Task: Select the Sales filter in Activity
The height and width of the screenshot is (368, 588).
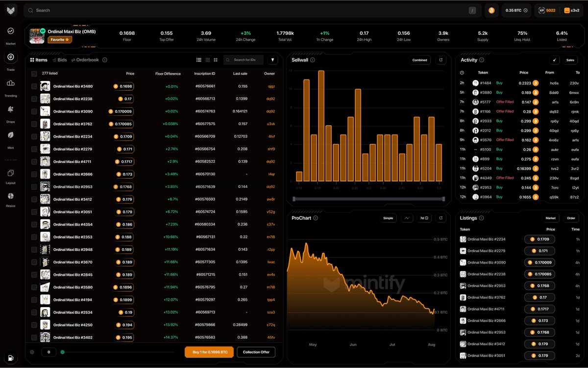Action: pos(570,60)
